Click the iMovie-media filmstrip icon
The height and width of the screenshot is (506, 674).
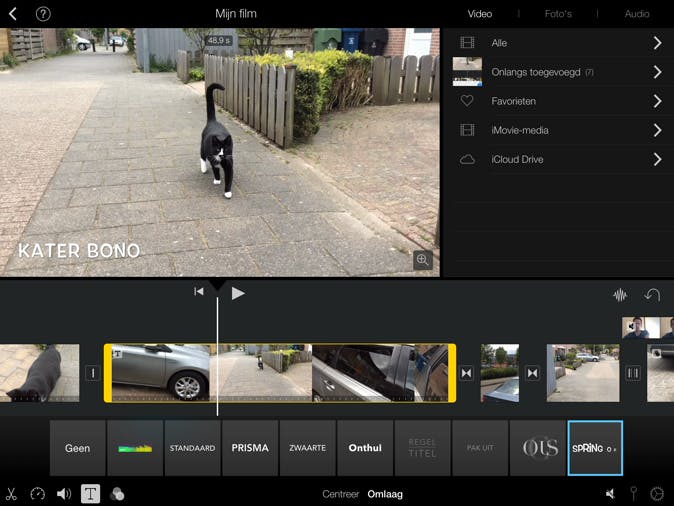[x=467, y=130]
